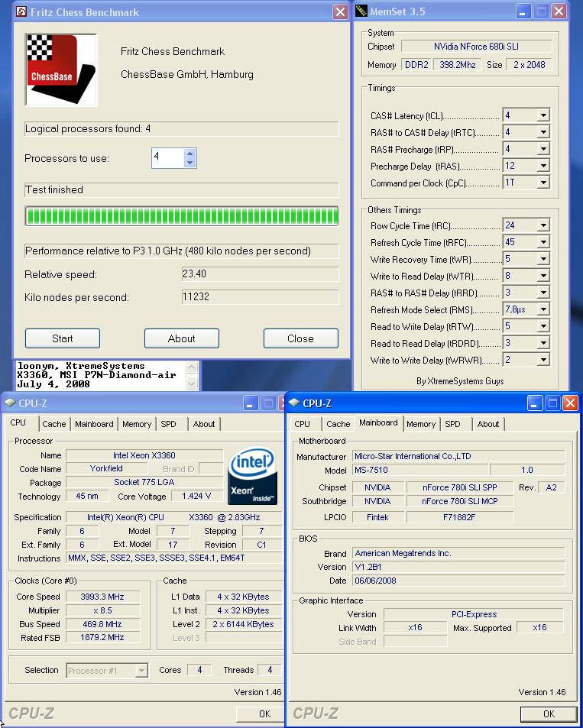Click Core Speed value 3993.3 MHz

point(102,597)
